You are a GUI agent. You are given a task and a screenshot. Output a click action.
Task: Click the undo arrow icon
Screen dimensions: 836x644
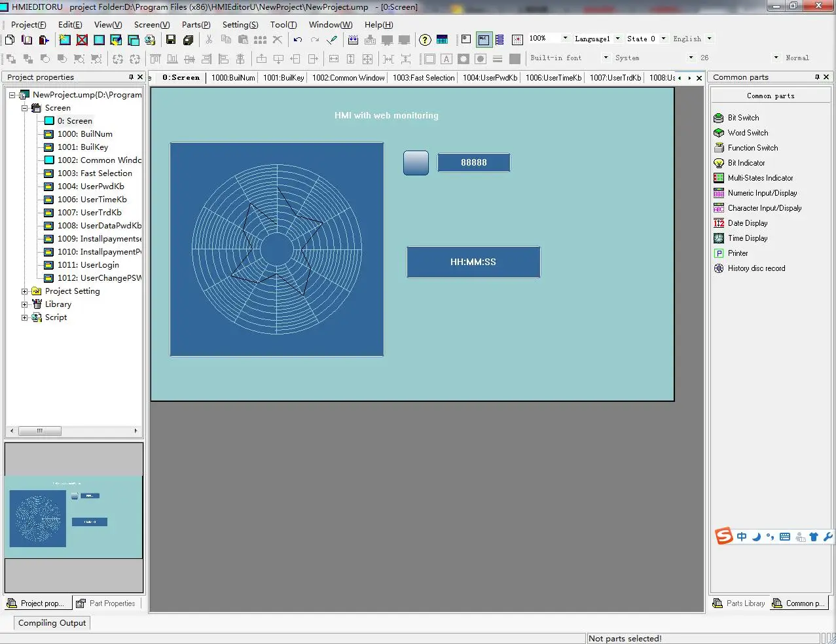coord(298,40)
